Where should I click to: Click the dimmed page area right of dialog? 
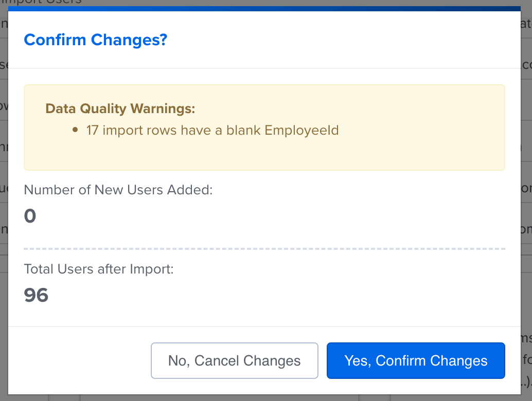(x=528, y=206)
